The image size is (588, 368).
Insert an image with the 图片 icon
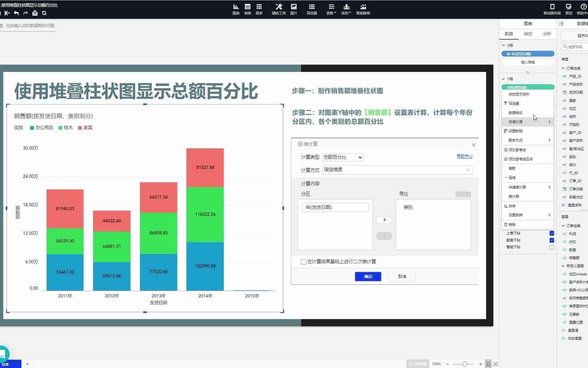click(x=294, y=9)
